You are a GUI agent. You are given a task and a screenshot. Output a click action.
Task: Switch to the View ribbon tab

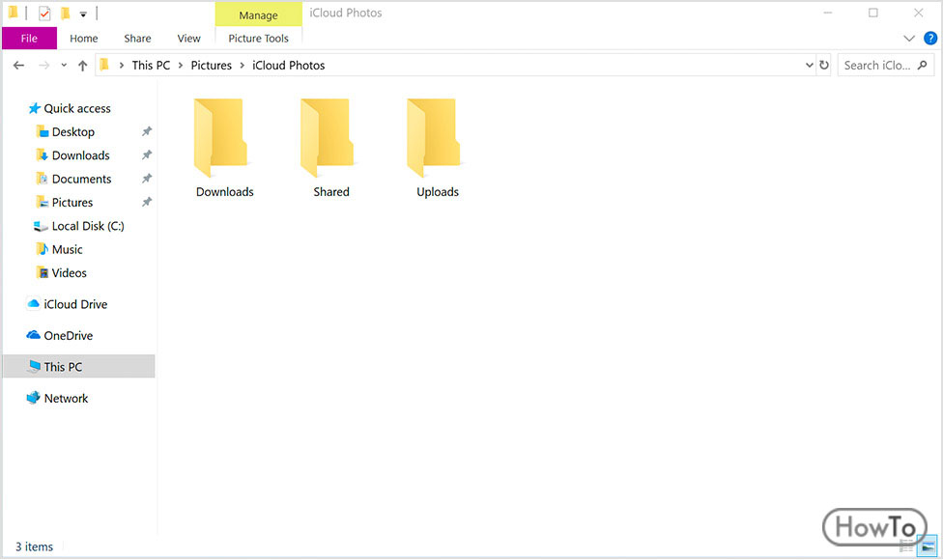(188, 39)
